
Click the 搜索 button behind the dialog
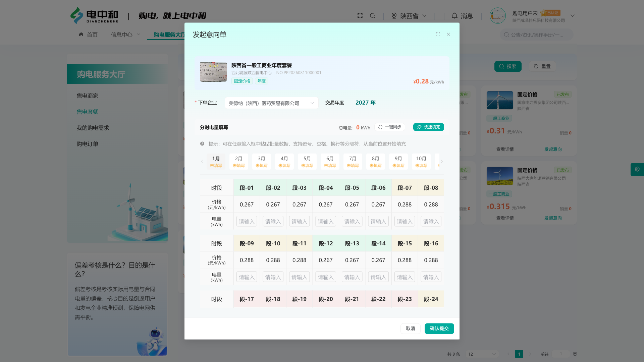click(508, 66)
